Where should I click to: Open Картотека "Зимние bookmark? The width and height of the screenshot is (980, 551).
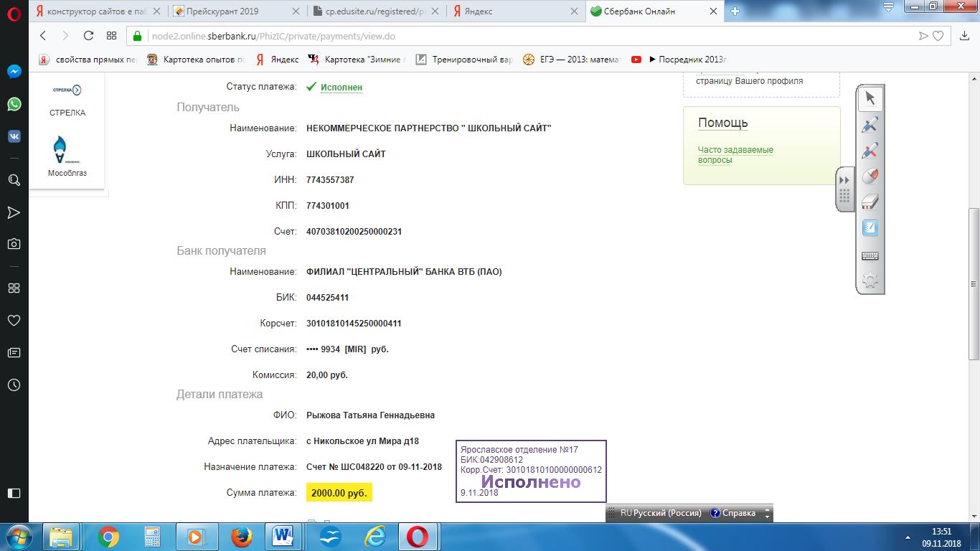(x=357, y=60)
